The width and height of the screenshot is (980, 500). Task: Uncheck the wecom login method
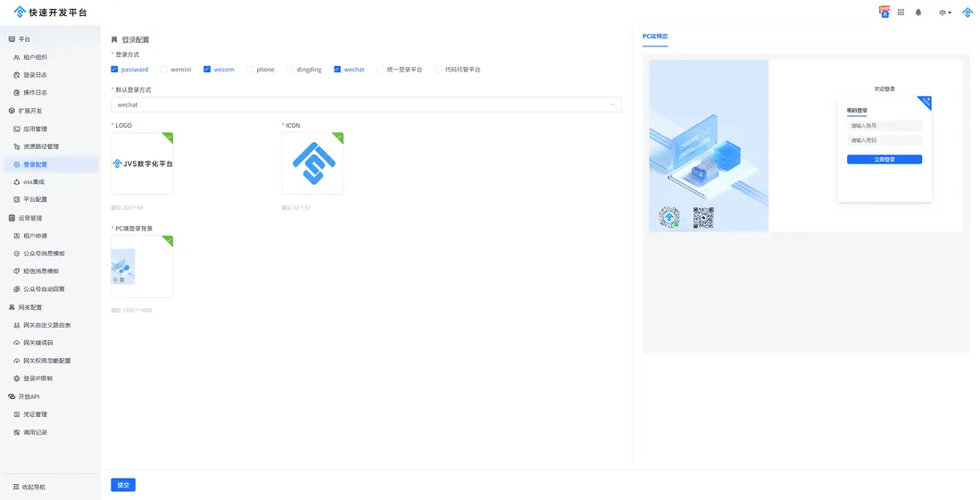tap(207, 70)
